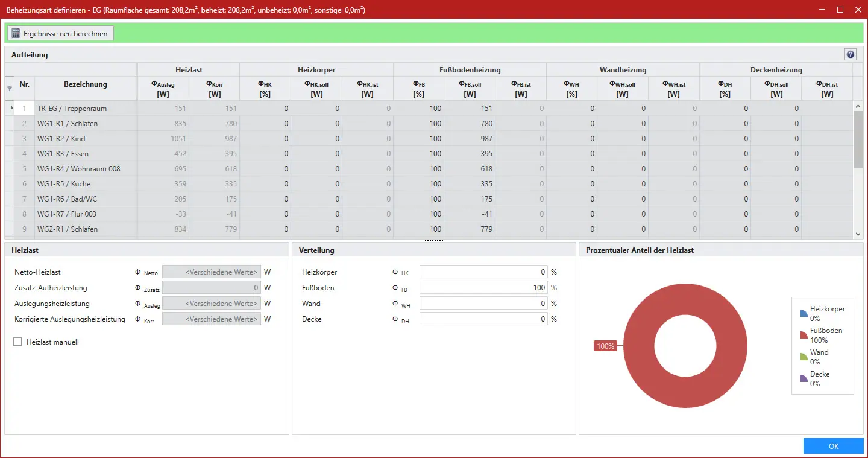This screenshot has height=458, width=868.
Task: Click the Heizkörper blue legend icon
Action: tap(804, 313)
